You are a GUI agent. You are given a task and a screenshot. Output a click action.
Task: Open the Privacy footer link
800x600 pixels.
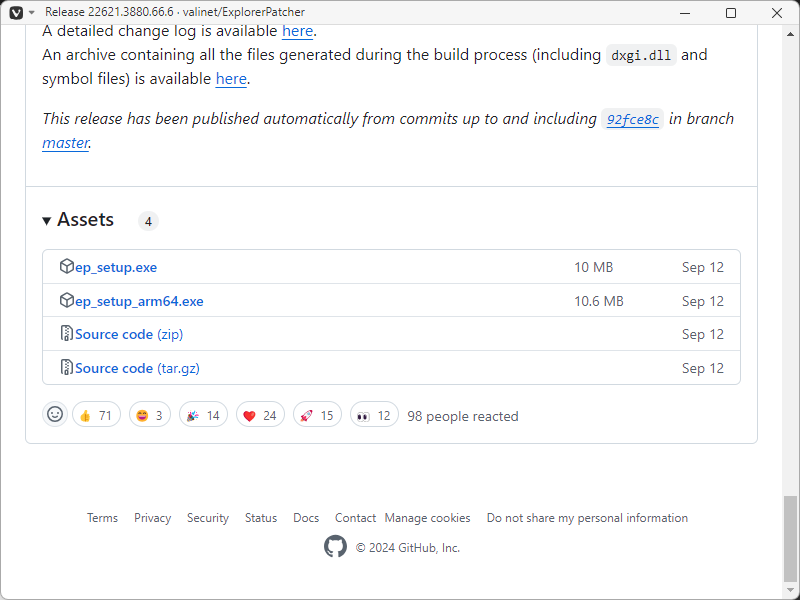tap(153, 518)
